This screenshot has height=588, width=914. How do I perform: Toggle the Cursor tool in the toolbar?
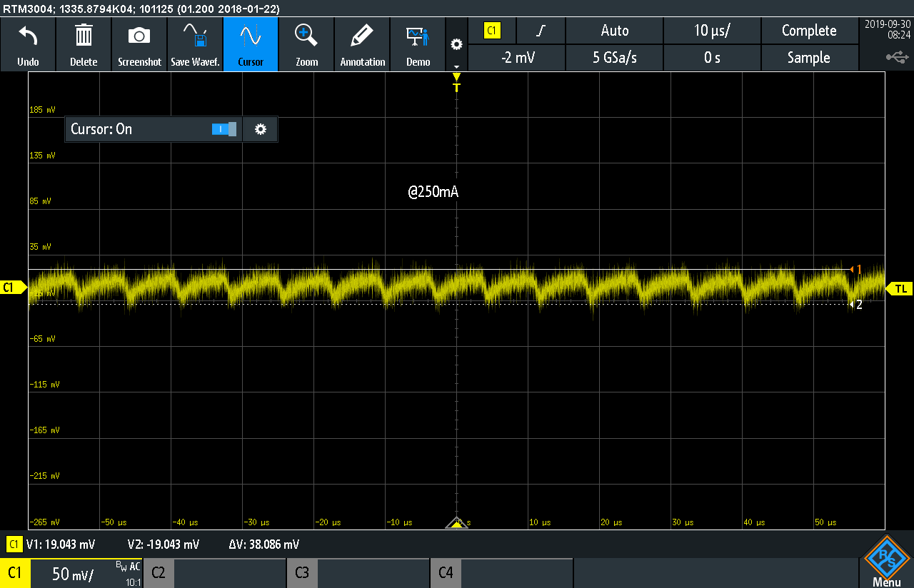(x=251, y=44)
